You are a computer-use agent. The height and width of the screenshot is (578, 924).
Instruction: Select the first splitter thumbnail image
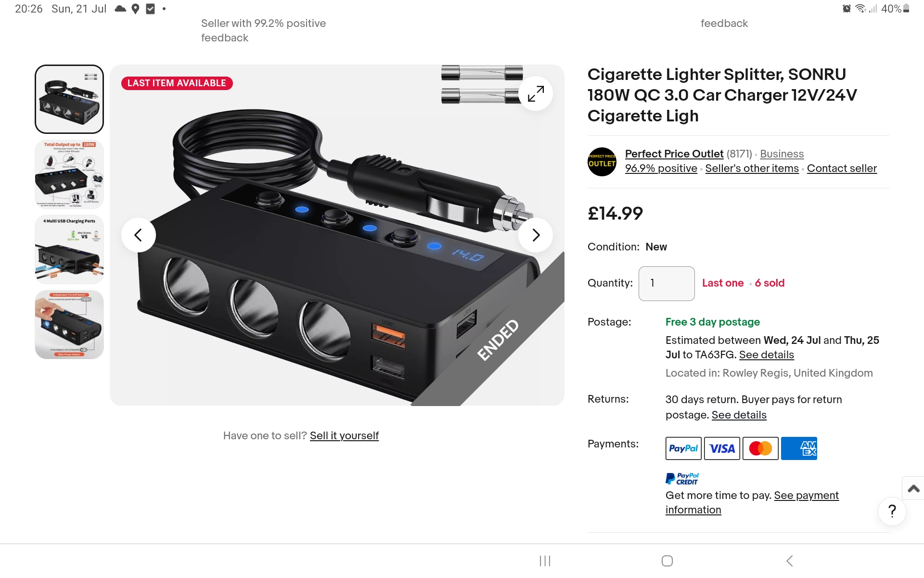(69, 99)
